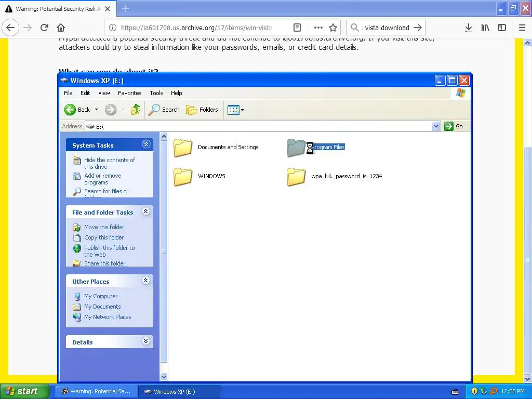Click Windows XP (E:) taskbar button
Image resolution: width=532 pixels, height=399 pixels.
tap(179, 392)
